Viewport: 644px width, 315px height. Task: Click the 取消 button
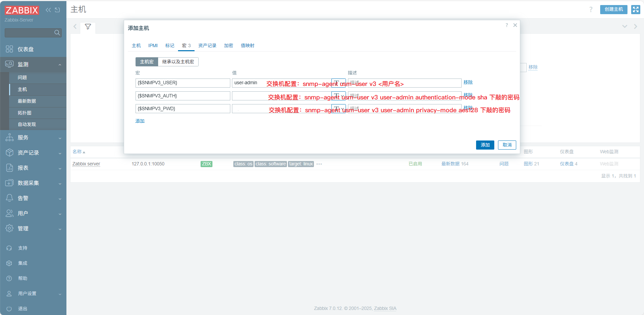point(507,145)
